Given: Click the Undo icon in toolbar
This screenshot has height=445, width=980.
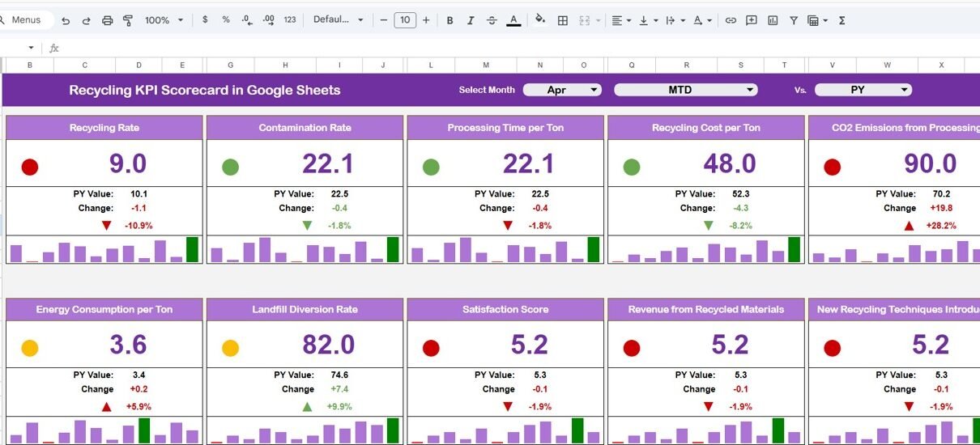Looking at the screenshot, I should coord(66,20).
